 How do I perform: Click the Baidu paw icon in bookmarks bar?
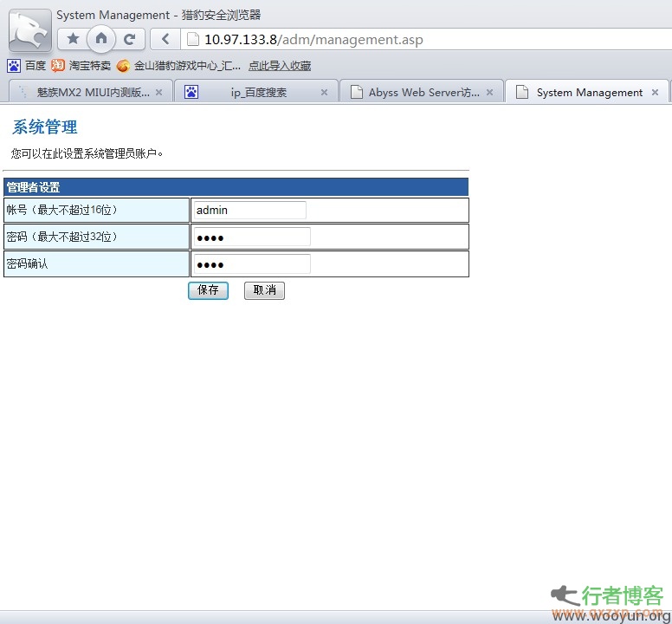tap(14, 66)
